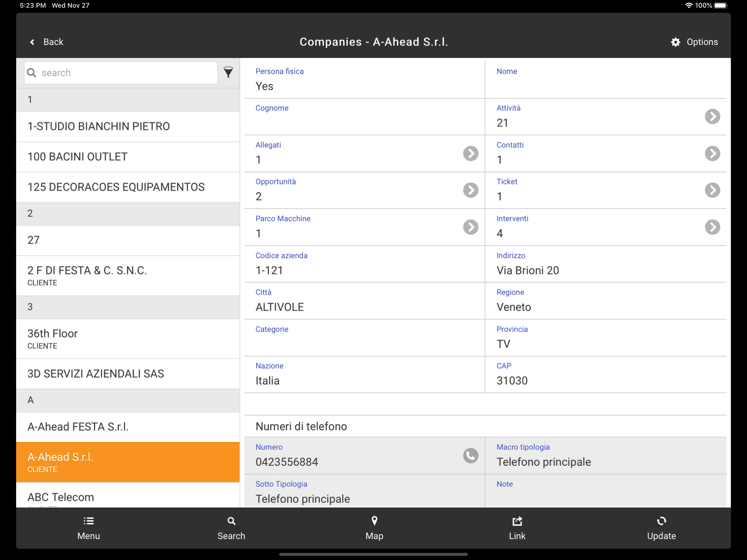Click the Persona fisica Yes value
This screenshot has height=560, width=747.
[x=264, y=86]
